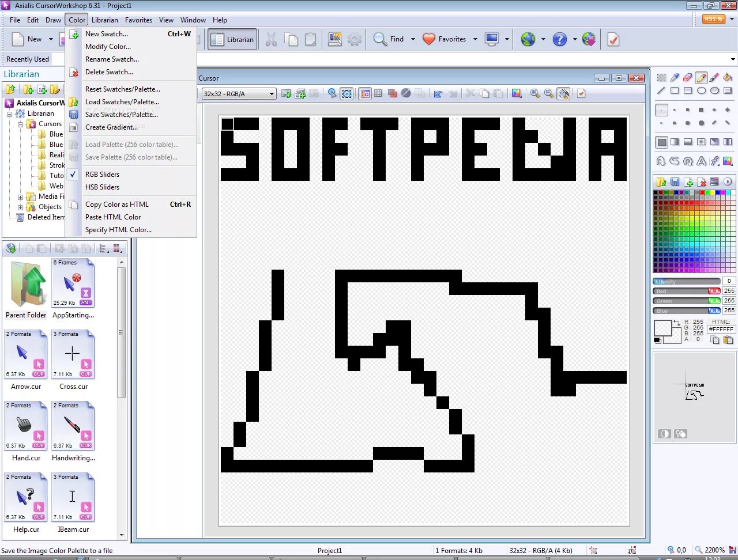
Task: Expand the Objects tree node
Action: 20,207
